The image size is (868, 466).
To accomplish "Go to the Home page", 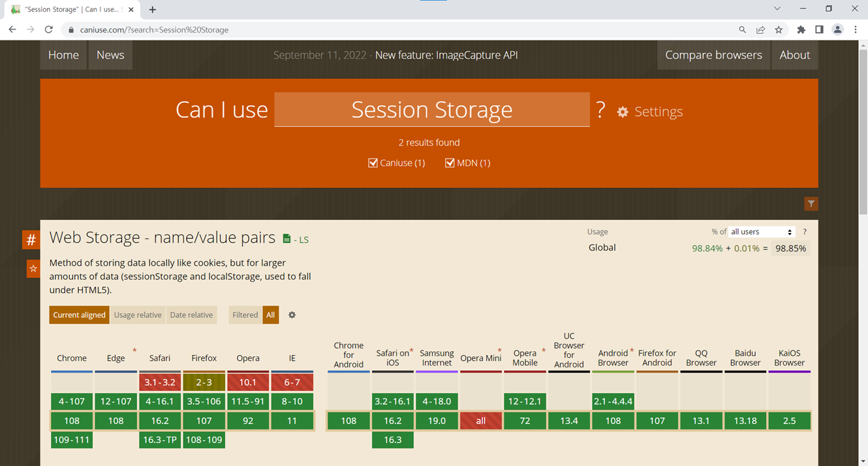I will pos(63,55).
